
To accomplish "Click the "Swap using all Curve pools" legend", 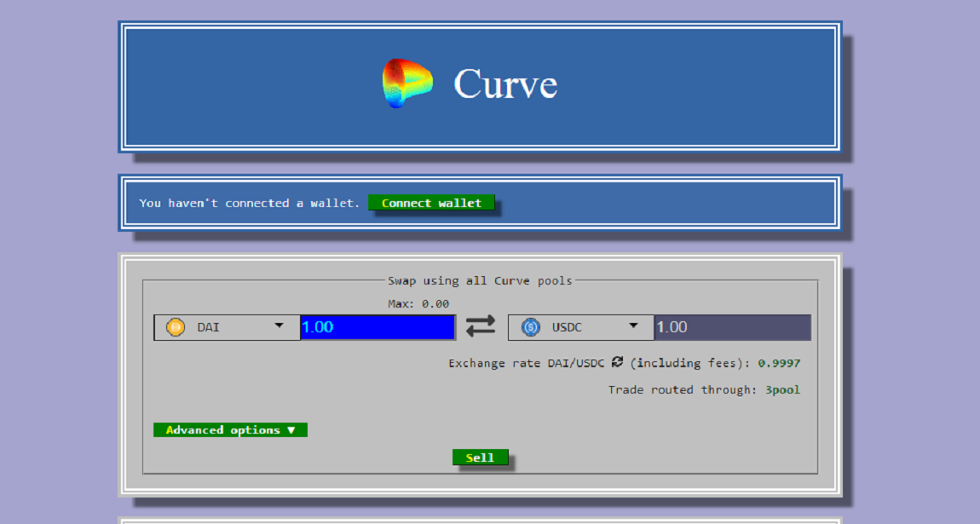I will [480, 280].
